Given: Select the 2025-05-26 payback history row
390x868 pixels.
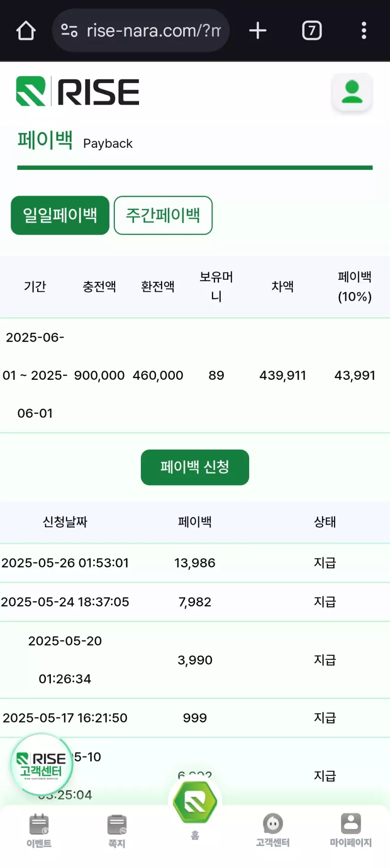Looking at the screenshot, I should click(x=195, y=563).
